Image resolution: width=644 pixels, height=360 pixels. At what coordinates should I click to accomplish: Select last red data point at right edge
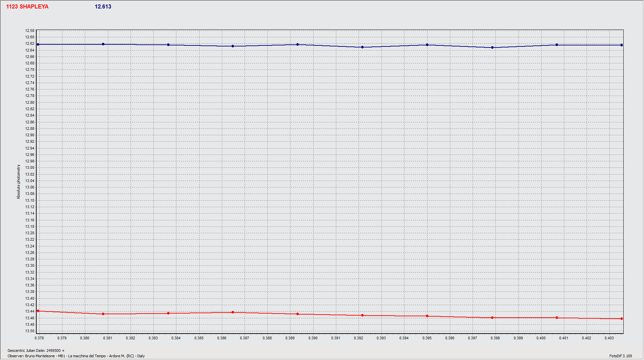coord(622,319)
